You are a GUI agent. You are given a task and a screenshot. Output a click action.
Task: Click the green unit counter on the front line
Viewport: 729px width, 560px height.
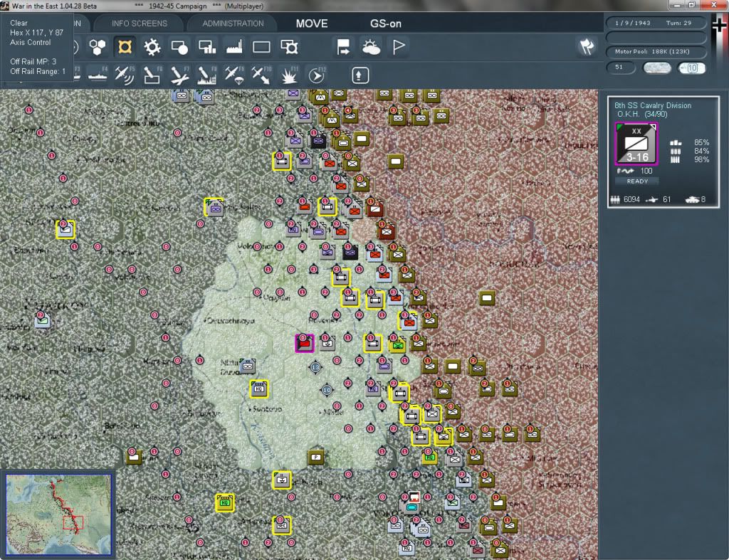tap(397, 345)
